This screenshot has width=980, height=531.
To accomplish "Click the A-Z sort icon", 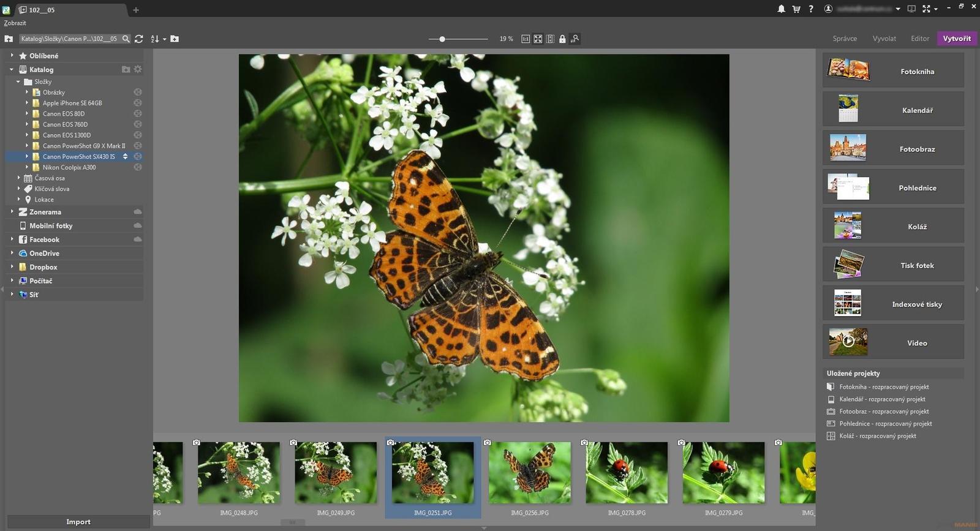I will [x=155, y=39].
